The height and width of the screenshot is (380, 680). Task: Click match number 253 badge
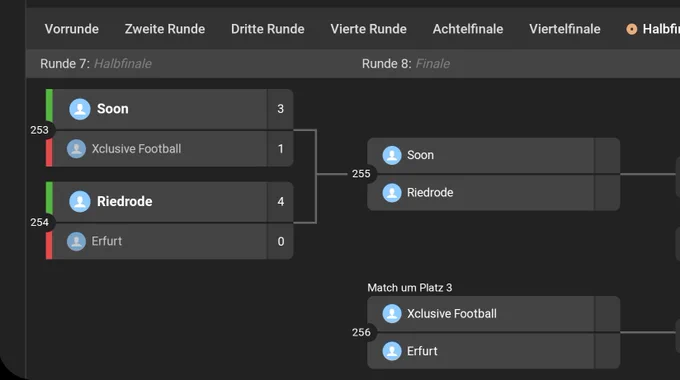pyautogui.click(x=39, y=130)
